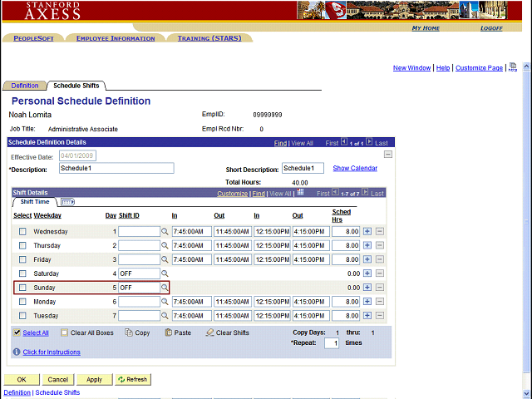Toggle the Select All checkbox

point(17,332)
